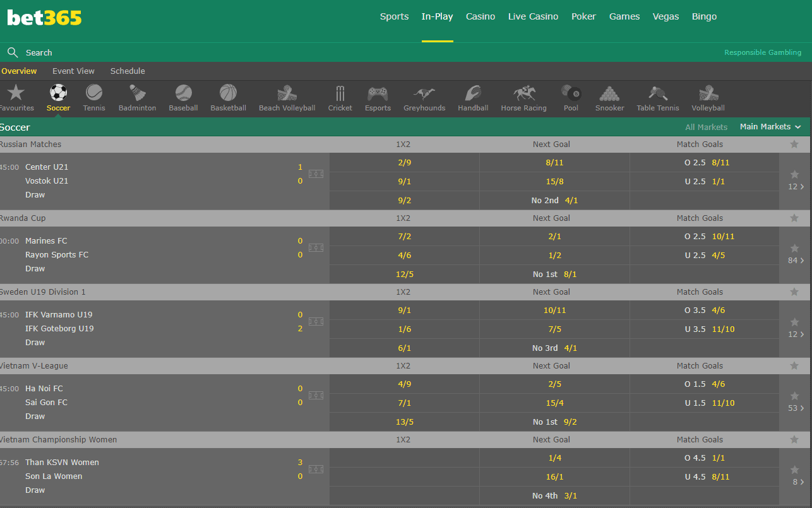Screen dimensions: 812x508
Task: Bet Rayon Sports FC win at 4/6
Action: point(404,255)
